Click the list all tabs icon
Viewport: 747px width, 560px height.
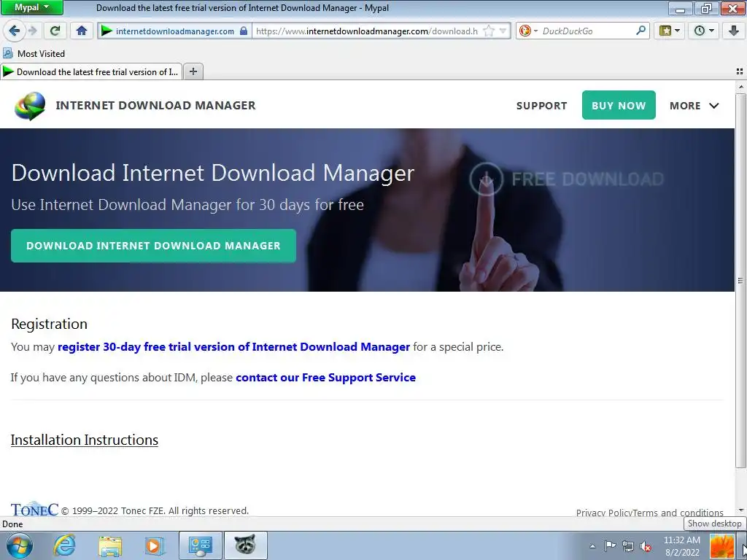pyautogui.click(x=740, y=71)
